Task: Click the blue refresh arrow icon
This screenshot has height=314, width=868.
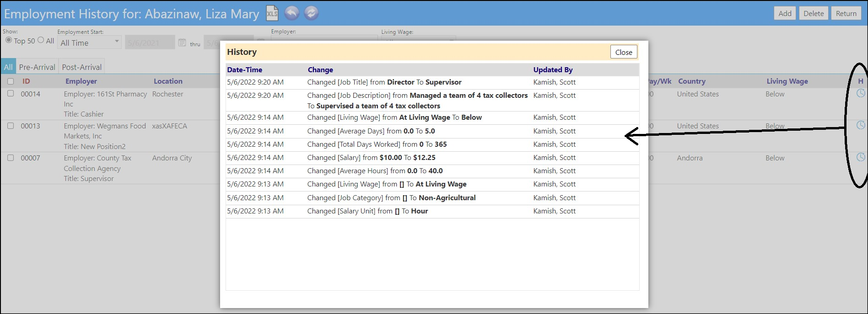Action: 311,13
